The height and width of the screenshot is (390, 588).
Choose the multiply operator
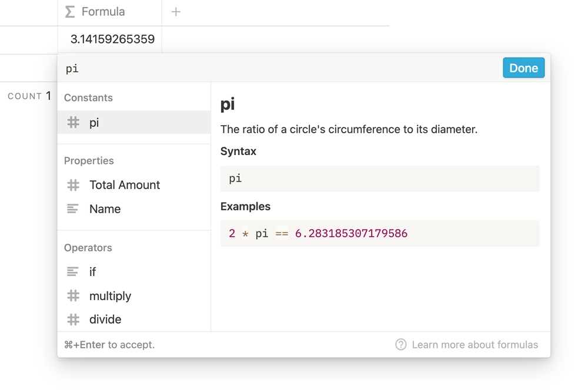(111, 296)
